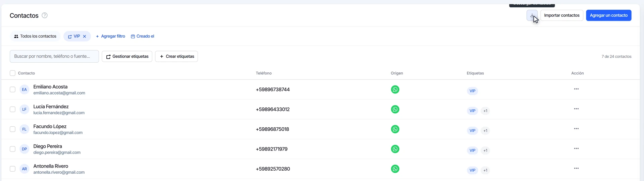Image resolution: width=644 pixels, height=181 pixels.
Task: Click email lucia.fernandez@gmail.com
Action: click(59, 113)
